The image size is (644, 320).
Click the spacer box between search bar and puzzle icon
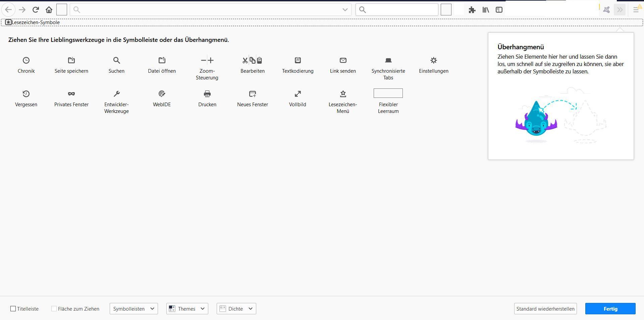pyautogui.click(x=446, y=10)
